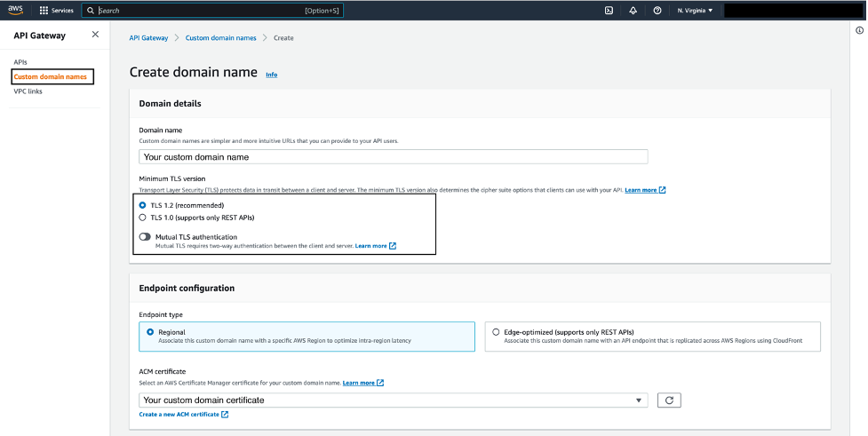Open the CloudShell terminal icon
The image size is (868, 436).
tap(609, 11)
